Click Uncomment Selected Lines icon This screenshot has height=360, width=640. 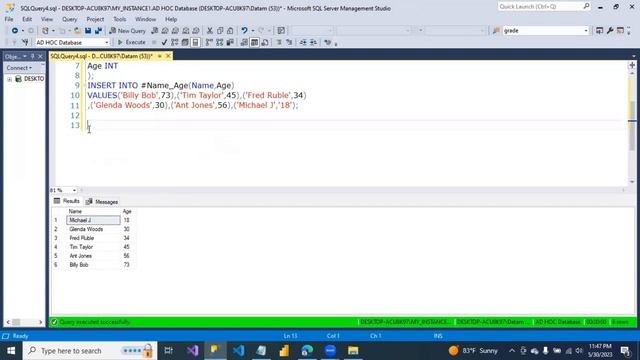pyautogui.click(x=289, y=42)
